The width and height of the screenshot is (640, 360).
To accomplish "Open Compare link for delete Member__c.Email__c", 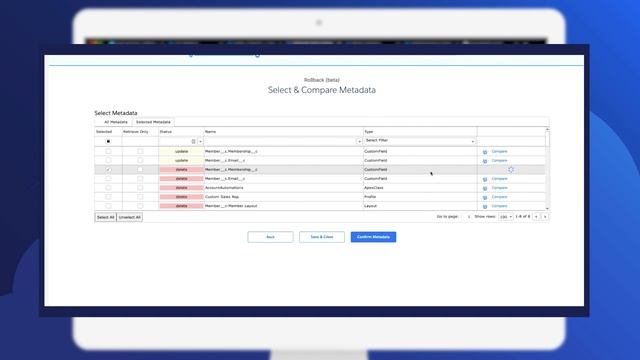I will pos(499,179).
